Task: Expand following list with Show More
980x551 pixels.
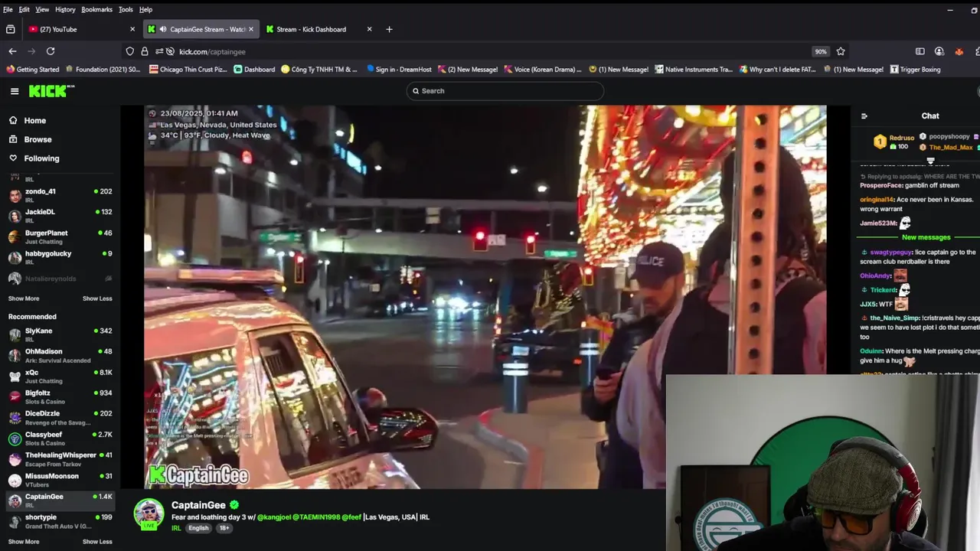Action: [x=24, y=298]
